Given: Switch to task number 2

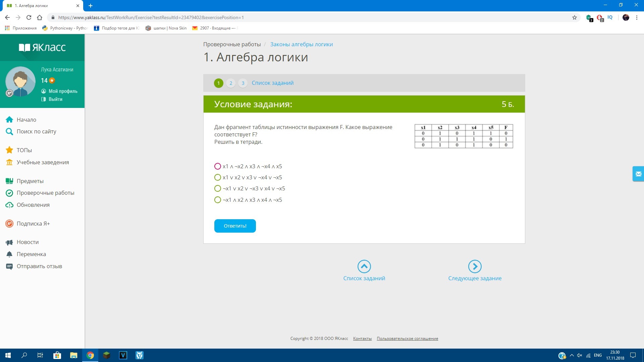Looking at the screenshot, I should click(x=231, y=83).
